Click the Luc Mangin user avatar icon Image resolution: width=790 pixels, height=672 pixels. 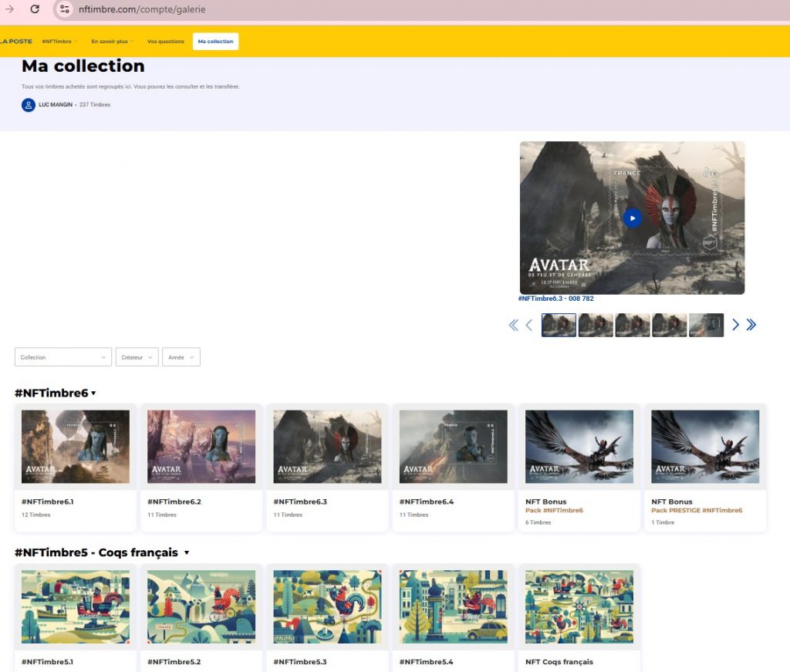pyautogui.click(x=29, y=105)
